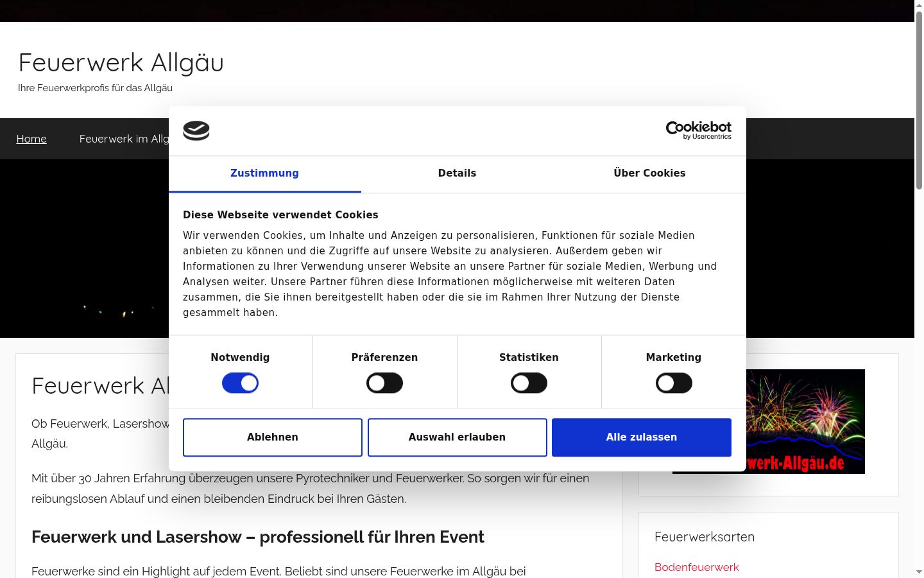924x578 pixels.
Task: Click the Ablehnen button
Action: tap(273, 437)
